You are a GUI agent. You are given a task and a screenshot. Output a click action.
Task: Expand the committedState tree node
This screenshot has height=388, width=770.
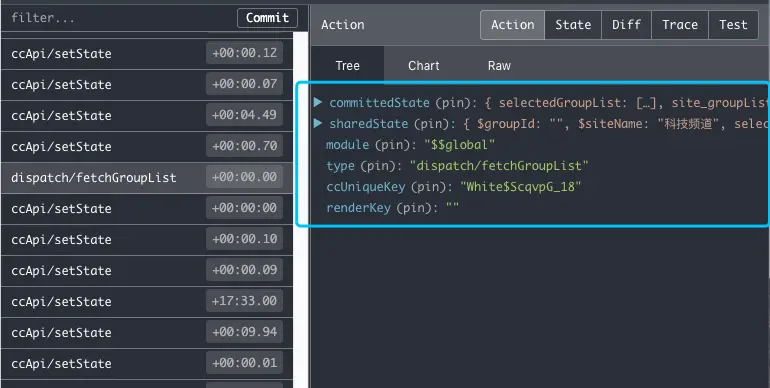pos(318,102)
